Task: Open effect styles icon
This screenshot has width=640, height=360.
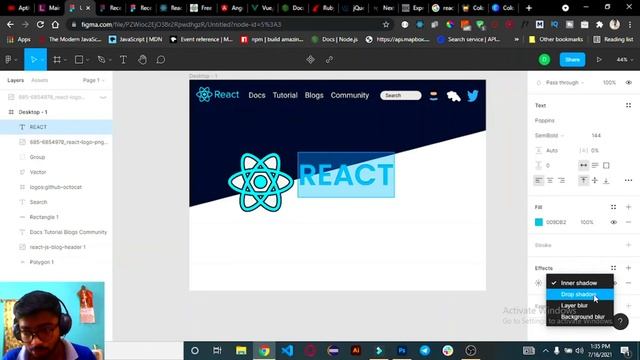Action: [613, 268]
